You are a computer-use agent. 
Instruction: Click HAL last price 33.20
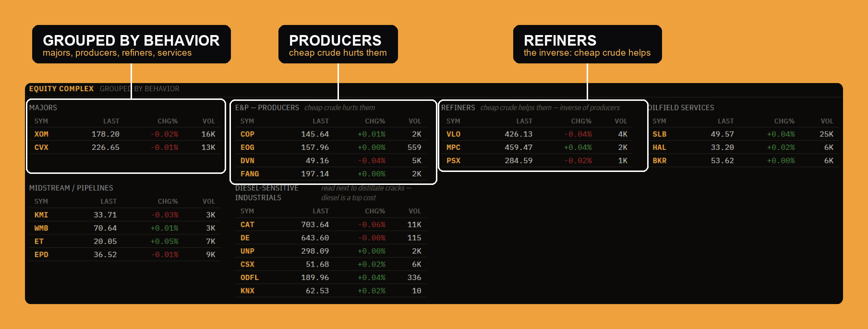click(x=723, y=147)
